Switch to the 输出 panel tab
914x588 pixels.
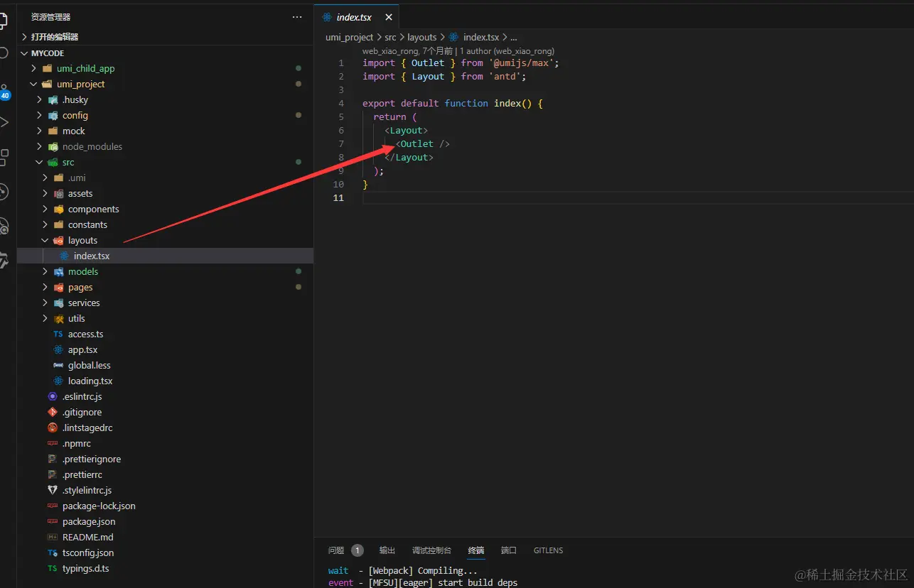(x=387, y=550)
